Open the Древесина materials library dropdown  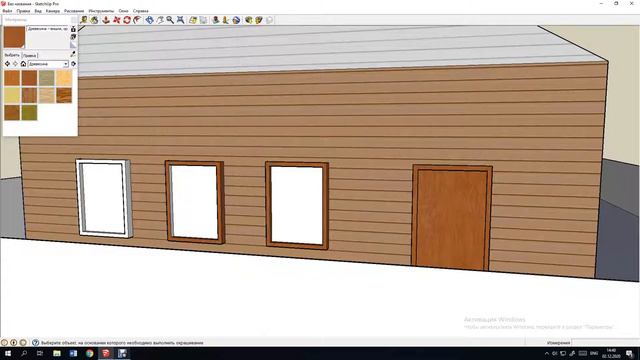[48, 64]
